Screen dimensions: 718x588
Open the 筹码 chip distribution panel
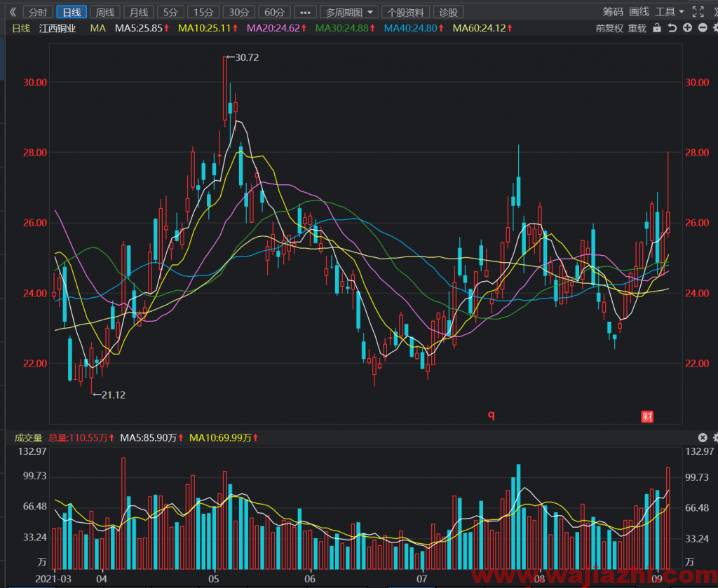613,12
